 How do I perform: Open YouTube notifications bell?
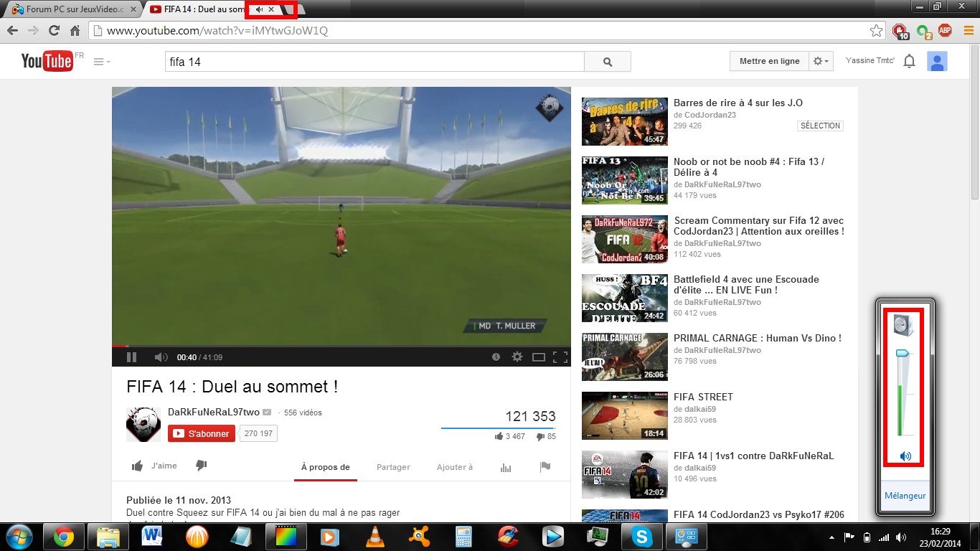point(909,62)
